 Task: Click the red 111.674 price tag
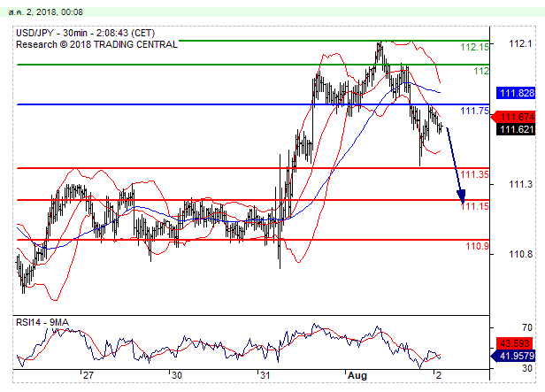tap(513, 117)
